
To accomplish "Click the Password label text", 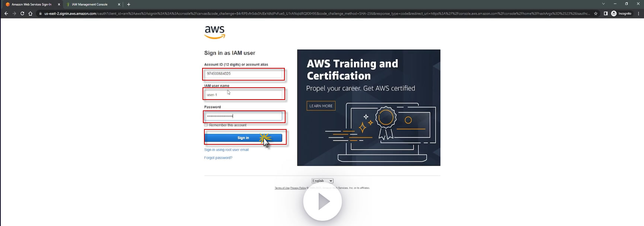I will coord(213,107).
